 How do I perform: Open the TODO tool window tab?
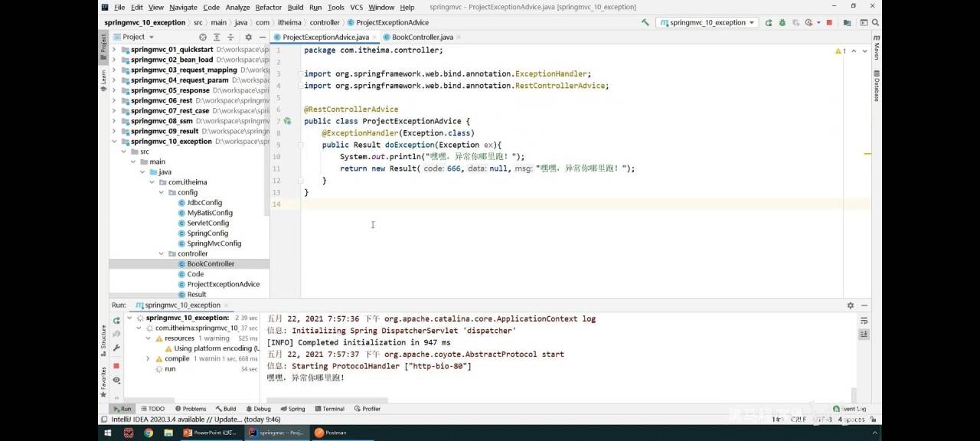152,409
